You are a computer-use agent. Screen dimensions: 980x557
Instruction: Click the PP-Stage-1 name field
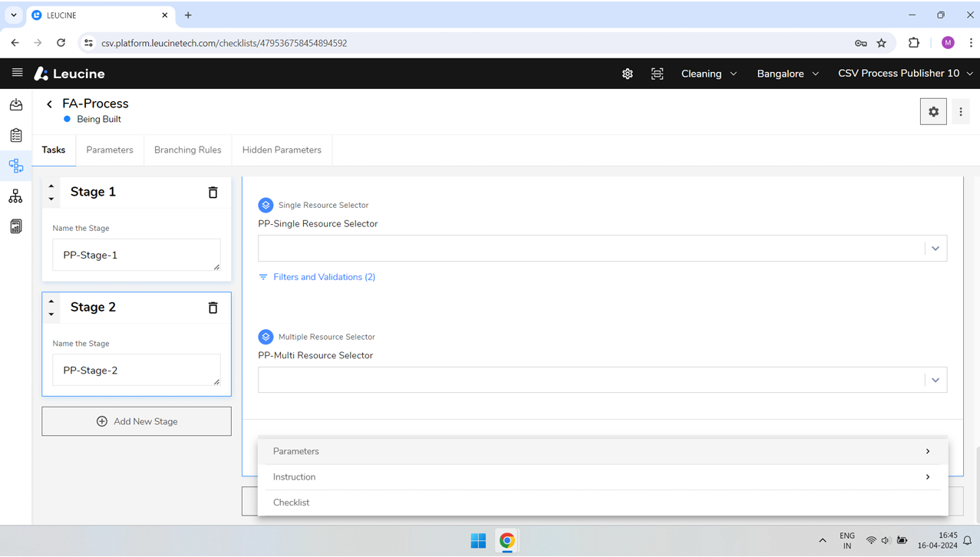coord(137,255)
